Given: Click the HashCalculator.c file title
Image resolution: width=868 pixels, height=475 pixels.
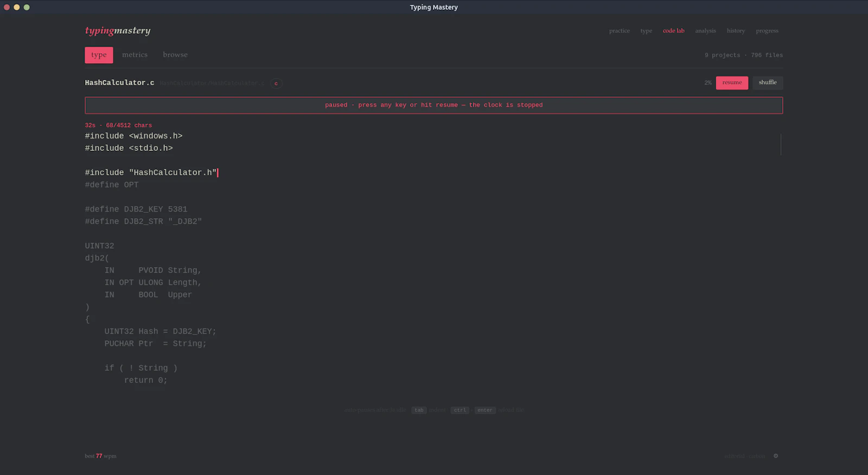Looking at the screenshot, I should (119, 83).
